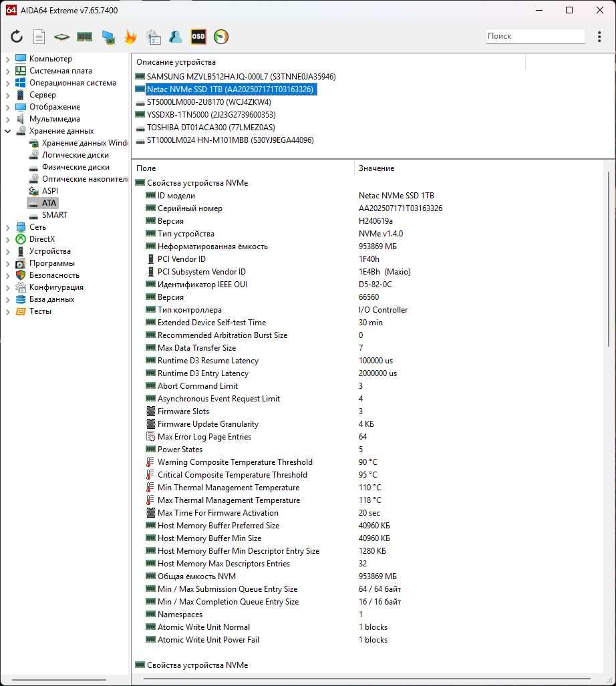This screenshot has height=686, width=616.
Task: Select the Тесты tree item
Action: point(33,311)
